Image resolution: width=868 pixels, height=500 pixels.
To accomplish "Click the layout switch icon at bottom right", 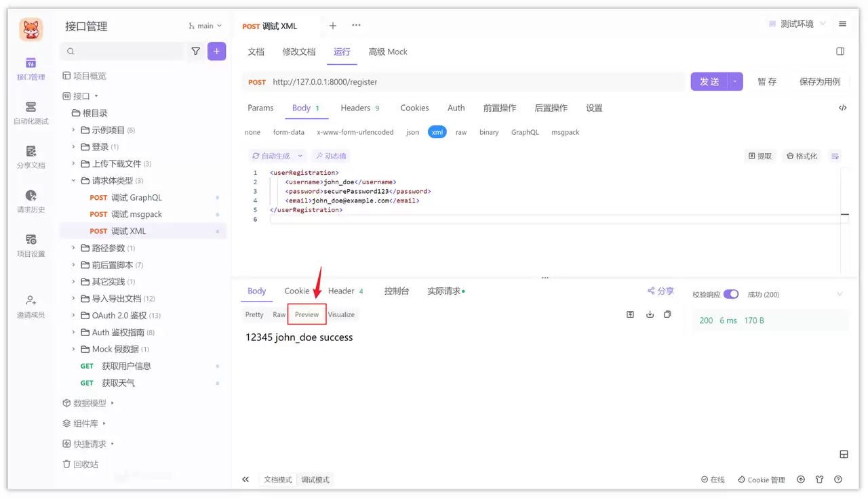I will pos(844,455).
